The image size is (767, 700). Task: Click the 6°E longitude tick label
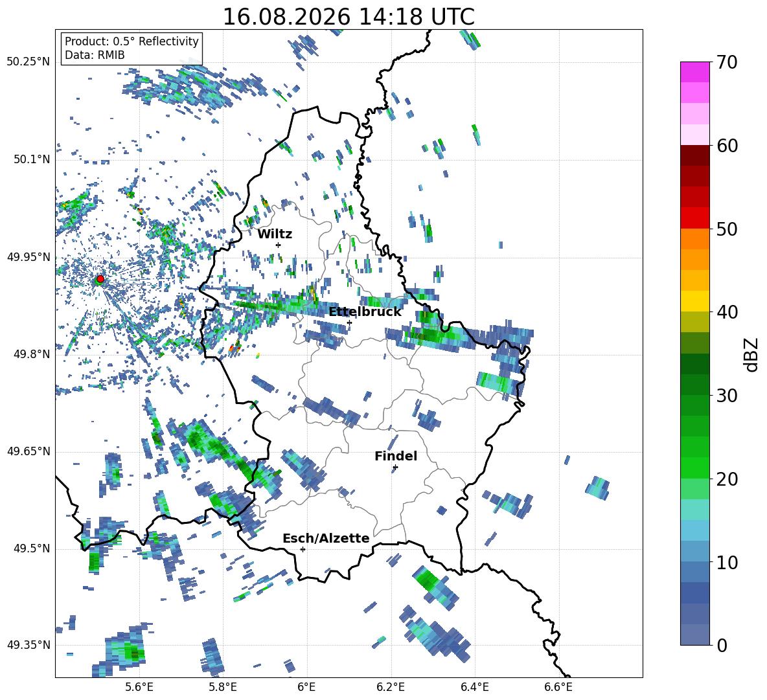tap(306, 687)
